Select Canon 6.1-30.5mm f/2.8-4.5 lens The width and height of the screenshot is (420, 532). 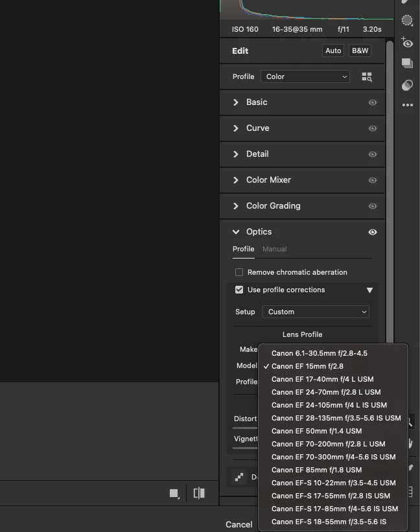tap(332, 353)
